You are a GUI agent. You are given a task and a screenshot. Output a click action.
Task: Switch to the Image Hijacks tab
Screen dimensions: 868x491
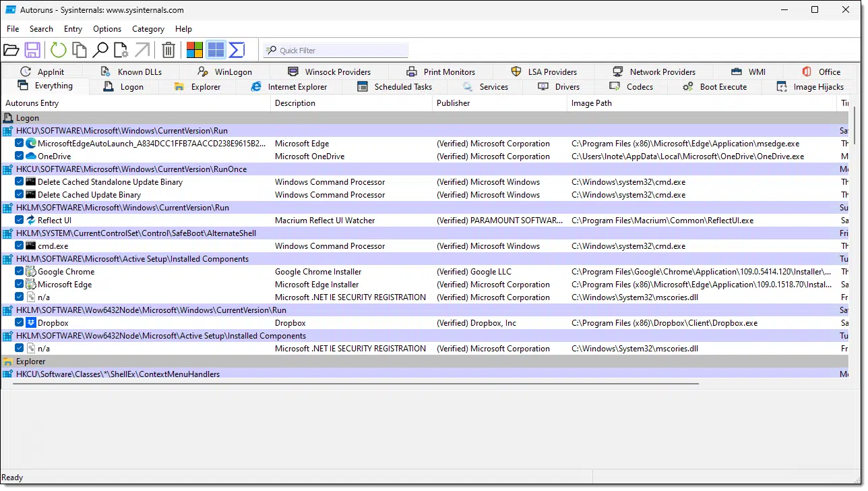point(810,86)
